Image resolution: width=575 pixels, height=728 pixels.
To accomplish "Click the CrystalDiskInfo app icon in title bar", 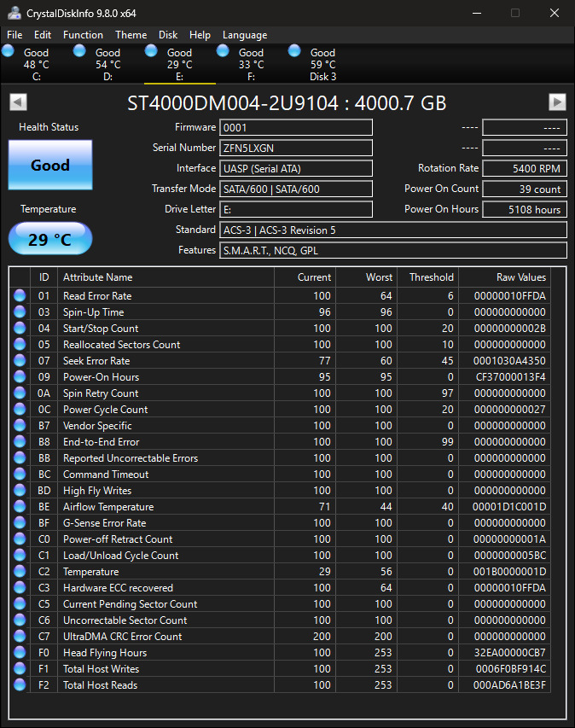I will click(15, 13).
